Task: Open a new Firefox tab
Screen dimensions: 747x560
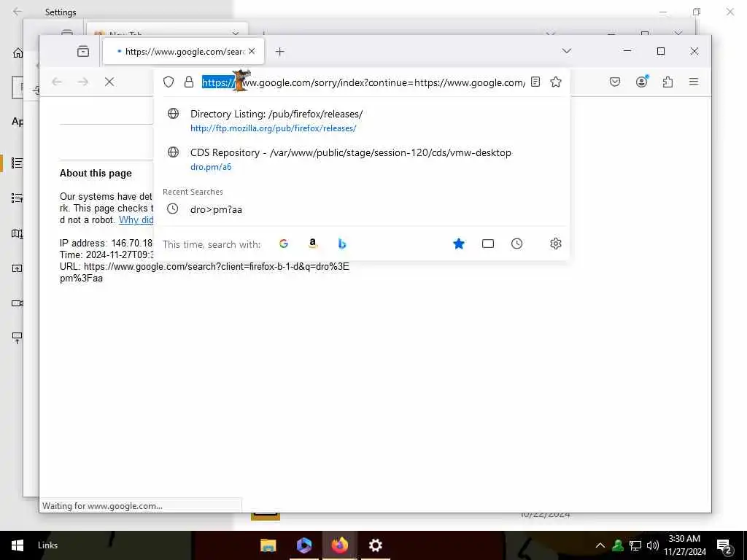Action: [279, 52]
